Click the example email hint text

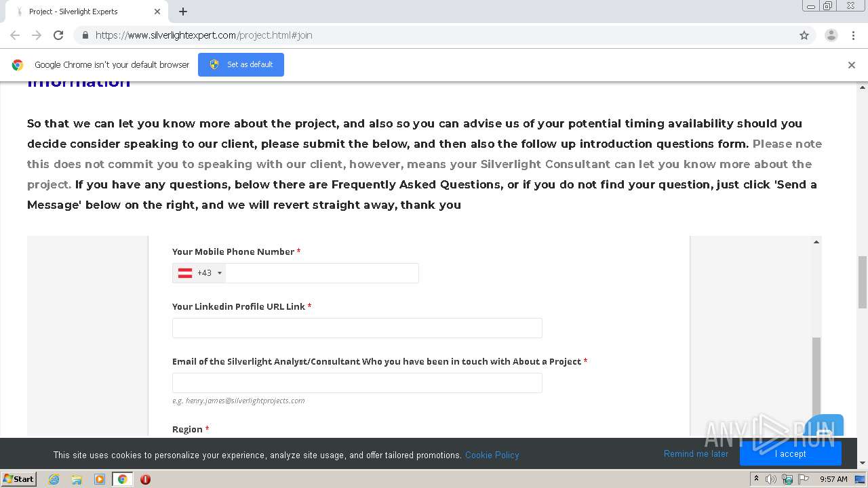pos(238,401)
